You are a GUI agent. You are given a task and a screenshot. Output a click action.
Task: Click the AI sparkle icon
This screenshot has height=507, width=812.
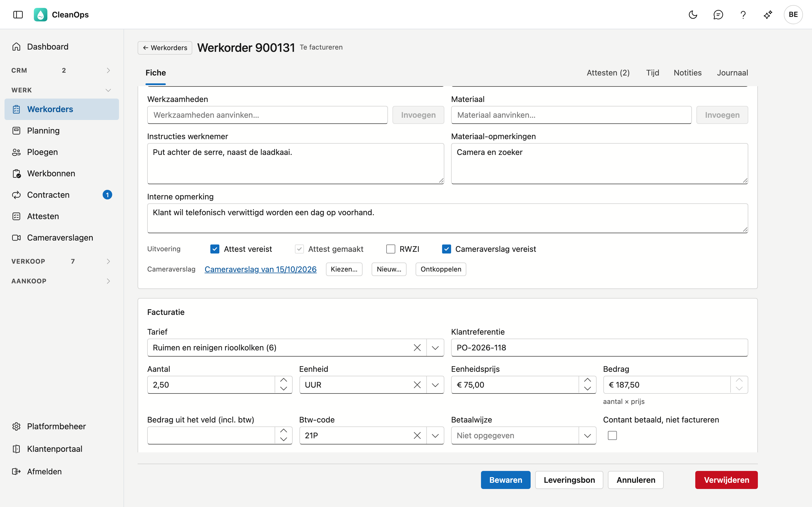[x=768, y=14]
